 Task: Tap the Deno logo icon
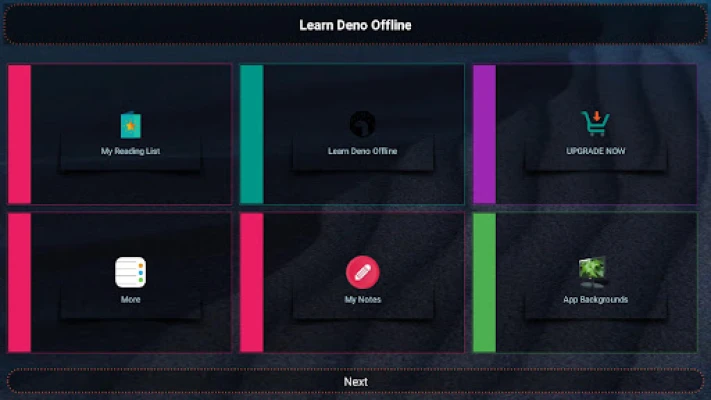(362, 124)
